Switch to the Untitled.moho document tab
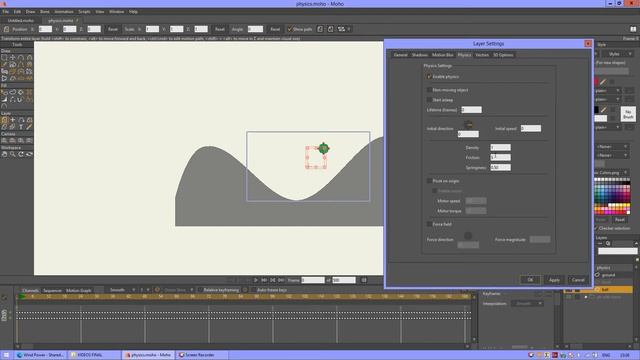Image resolution: width=640 pixels, height=360 pixels. (21, 20)
